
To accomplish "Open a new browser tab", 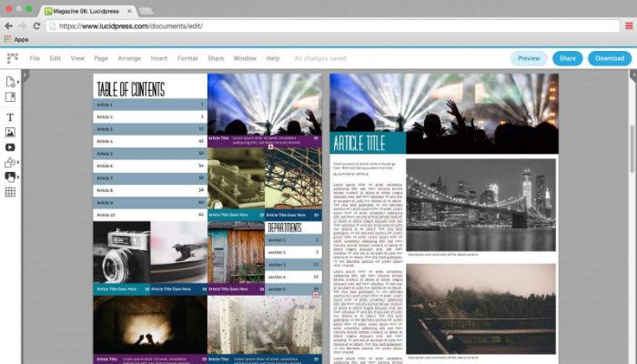I will 147,11.
